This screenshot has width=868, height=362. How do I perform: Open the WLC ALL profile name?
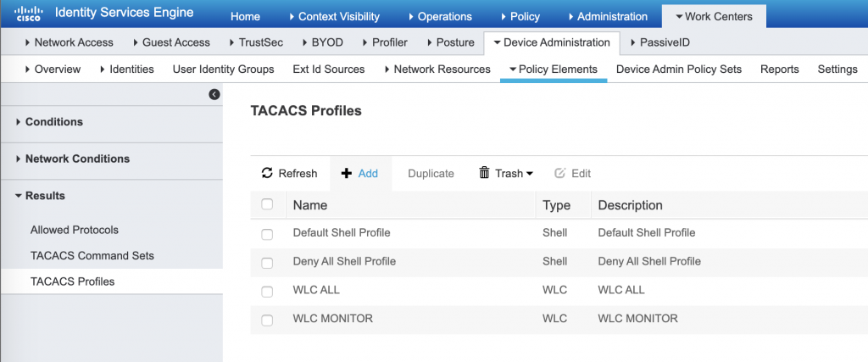pyautogui.click(x=315, y=290)
